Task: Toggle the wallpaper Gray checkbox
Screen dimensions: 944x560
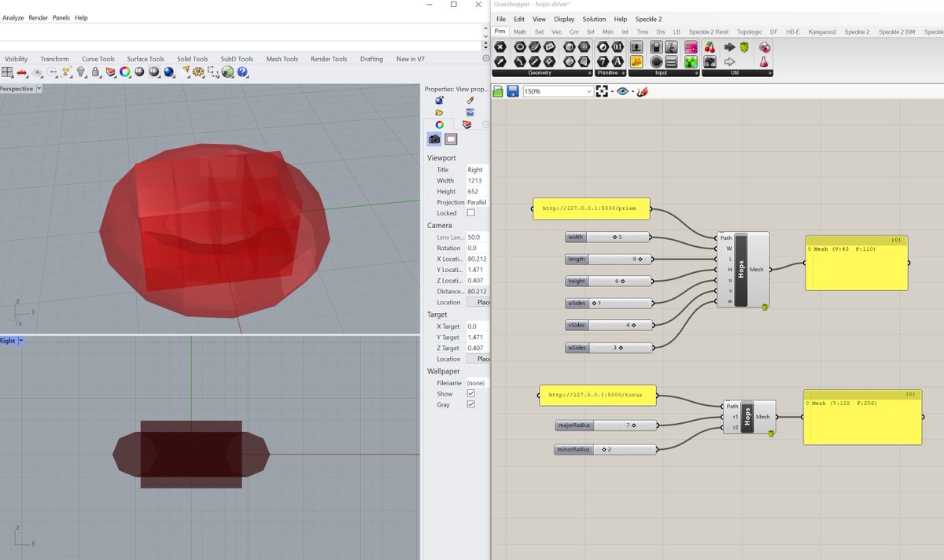Action: tap(471, 404)
